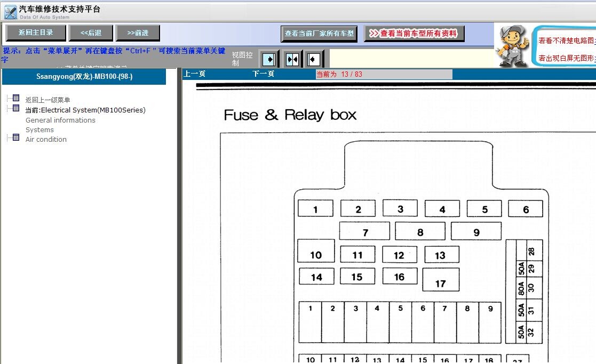Viewport: 596px width, 364px height.
Task: Click the left-arrow view control icon
Action: pos(314,59)
